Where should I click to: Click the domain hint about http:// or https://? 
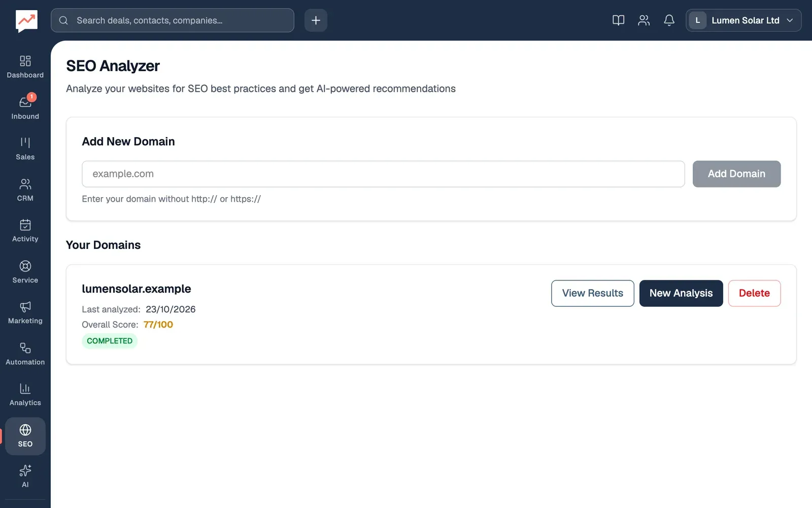click(171, 199)
